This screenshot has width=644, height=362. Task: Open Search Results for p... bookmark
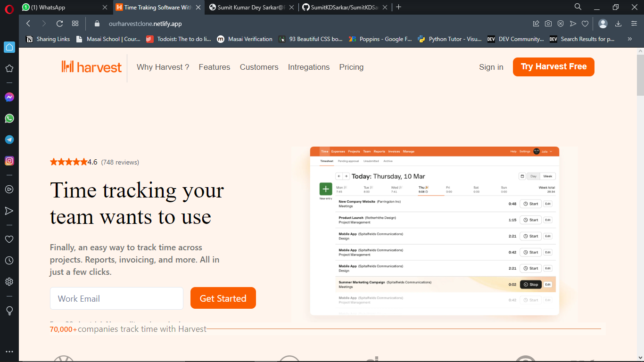point(582,39)
